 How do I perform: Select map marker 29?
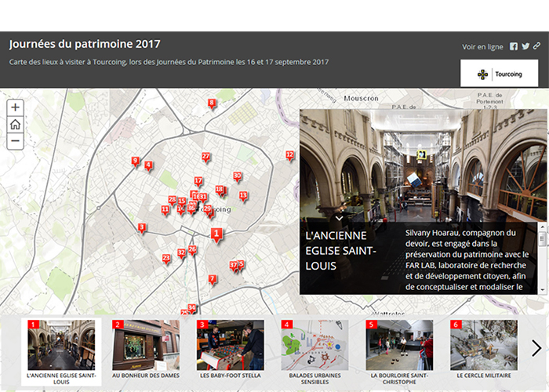point(207,209)
